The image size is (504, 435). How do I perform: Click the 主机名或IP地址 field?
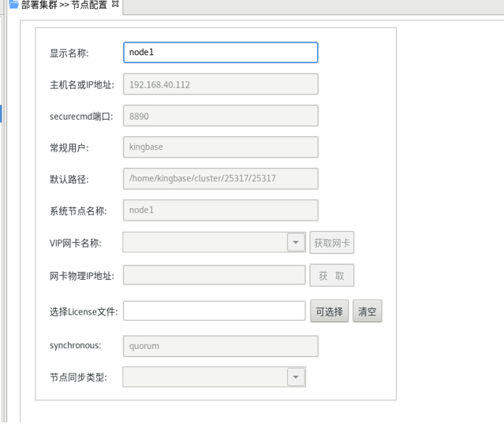click(x=220, y=84)
